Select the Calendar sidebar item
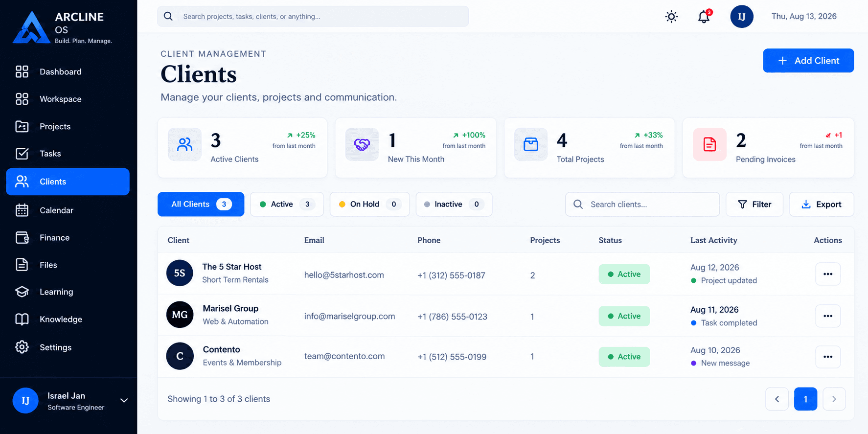 click(68, 210)
